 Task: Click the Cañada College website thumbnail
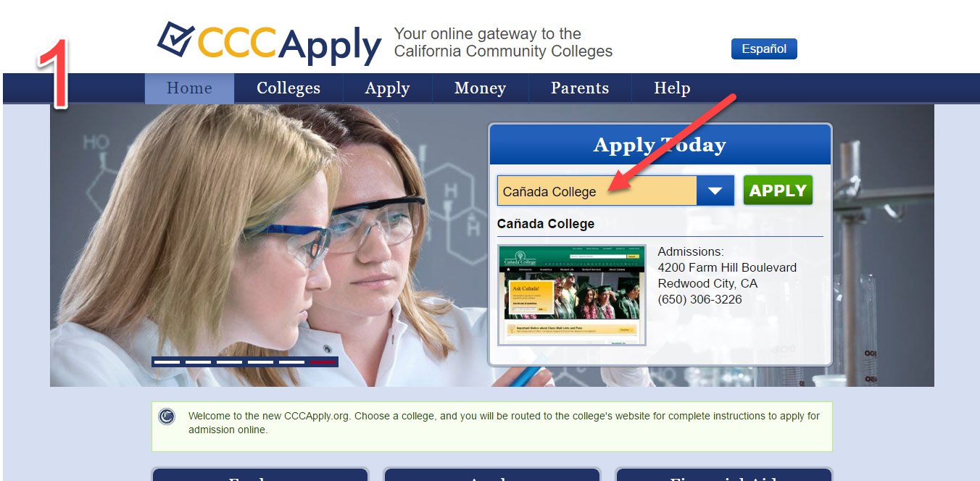[572, 295]
